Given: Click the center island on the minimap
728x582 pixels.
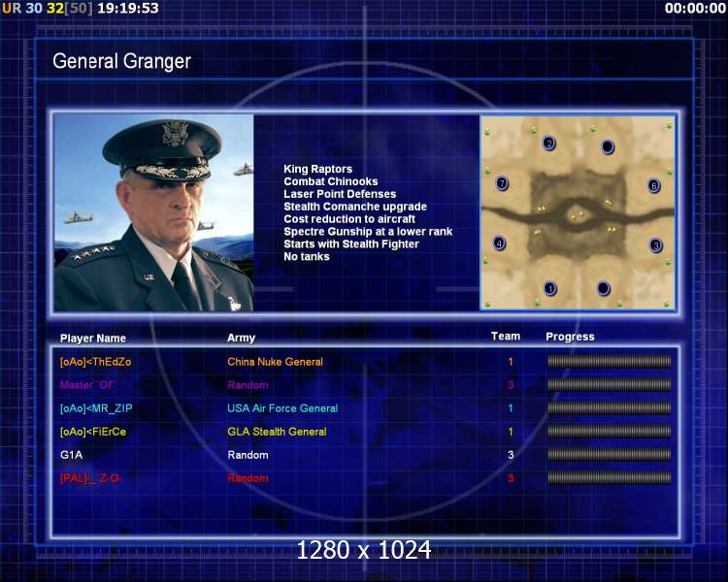Looking at the screenshot, I should pyautogui.click(x=577, y=215).
